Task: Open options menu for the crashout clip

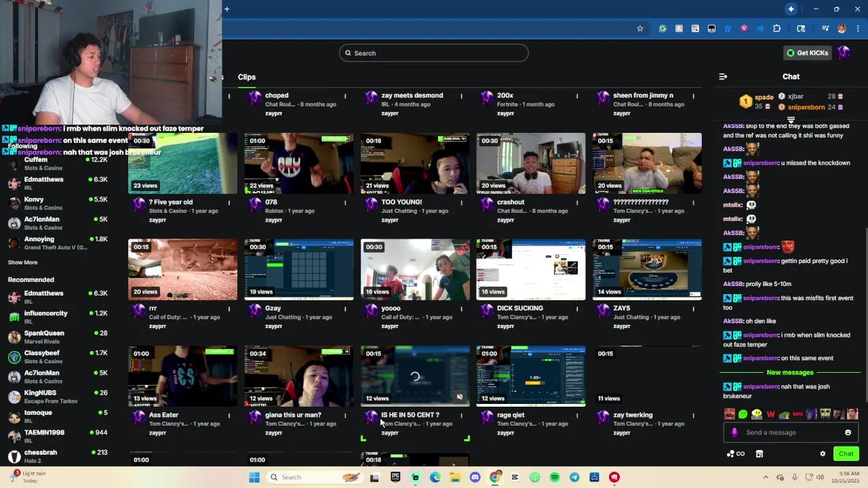Action: pyautogui.click(x=577, y=203)
